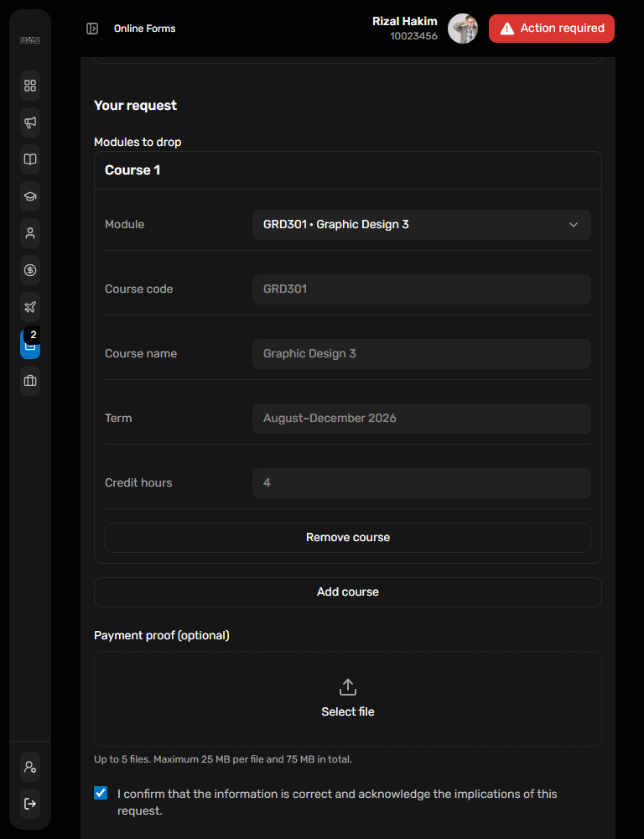Uncheck the confirmation acknowledgement checkbox
The height and width of the screenshot is (839, 644).
[101, 793]
